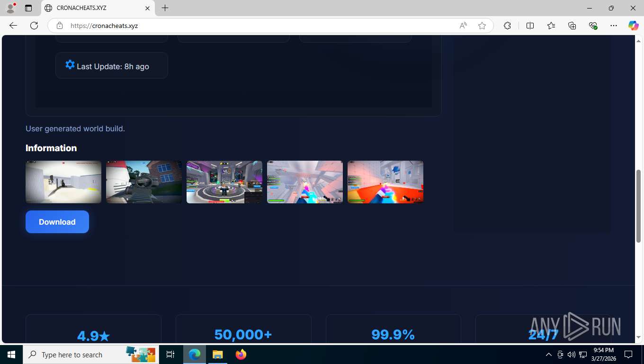This screenshot has width=644, height=364.
Task: Open Firefox taskbar icon
Action: [x=241, y=355]
